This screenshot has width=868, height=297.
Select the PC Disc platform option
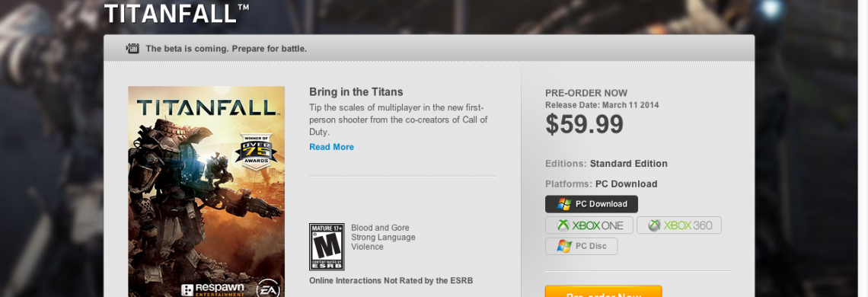coord(581,246)
